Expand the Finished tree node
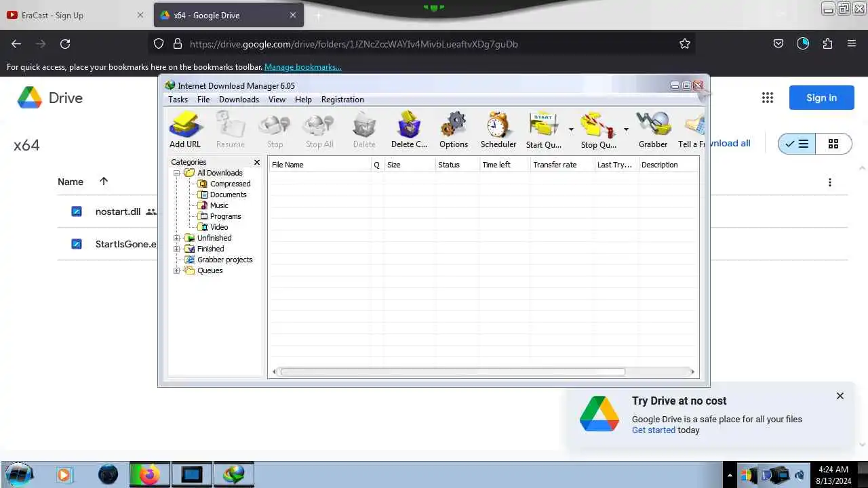Image resolution: width=868 pixels, height=488 pixels. point(177,249)
